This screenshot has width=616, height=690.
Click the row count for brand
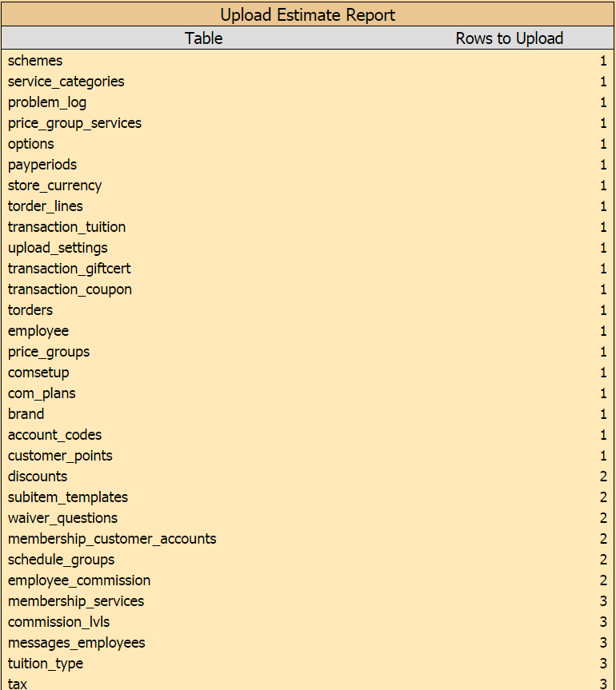pyautogui.click(x=603, y=414)
